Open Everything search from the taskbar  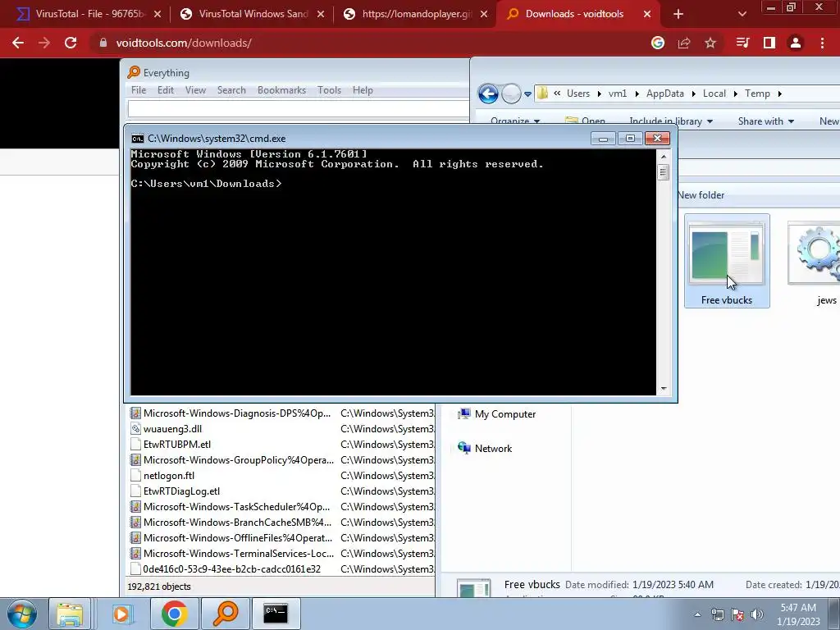coord(225,614)
